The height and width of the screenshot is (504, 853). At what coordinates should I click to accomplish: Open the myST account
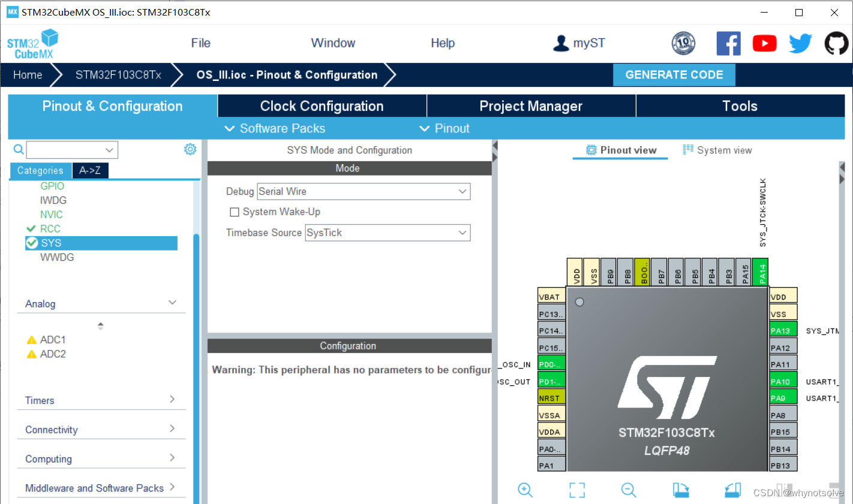(x=578, y=43)
